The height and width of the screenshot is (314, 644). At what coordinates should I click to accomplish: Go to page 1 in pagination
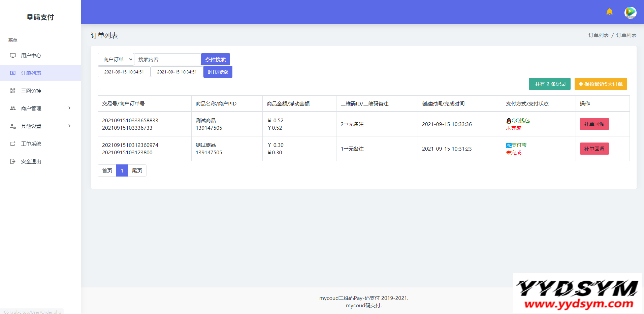[x=122, y=171]
